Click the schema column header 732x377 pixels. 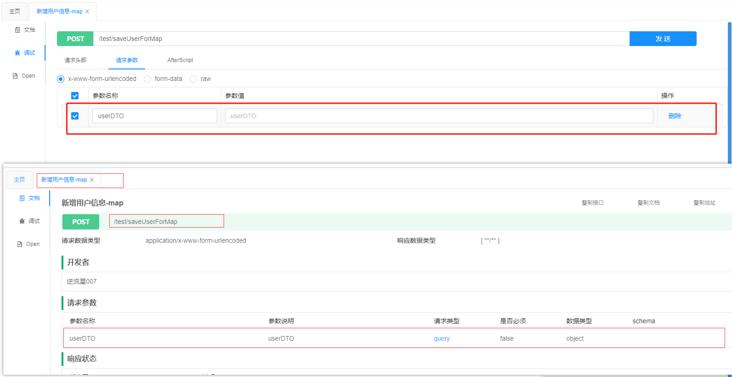643,321
